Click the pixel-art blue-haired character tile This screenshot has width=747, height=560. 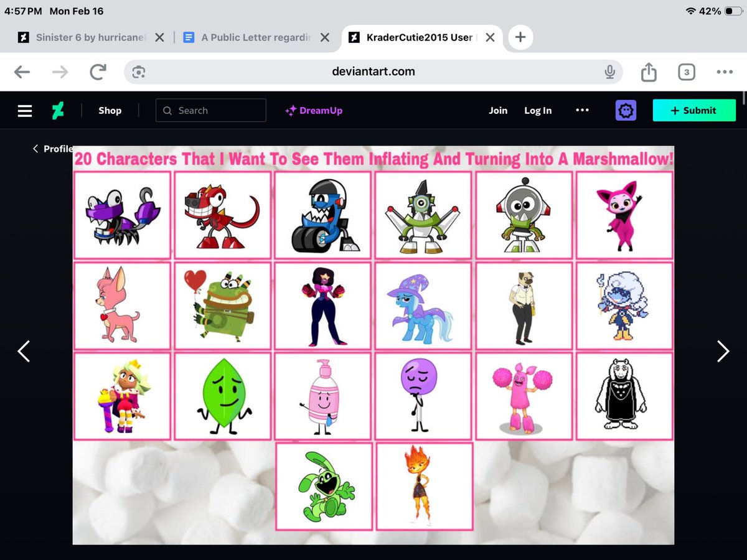(x=624, y=306)
